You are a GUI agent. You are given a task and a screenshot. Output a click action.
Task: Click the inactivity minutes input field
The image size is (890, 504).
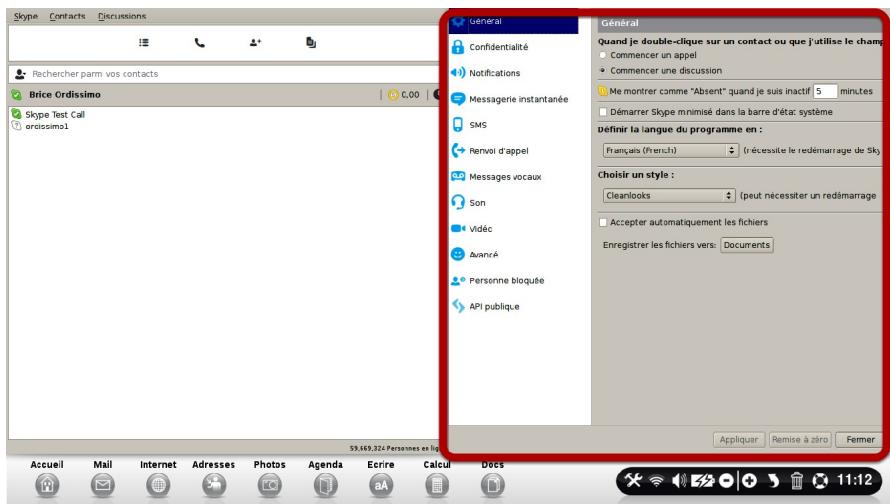click(x=825, y=91)
